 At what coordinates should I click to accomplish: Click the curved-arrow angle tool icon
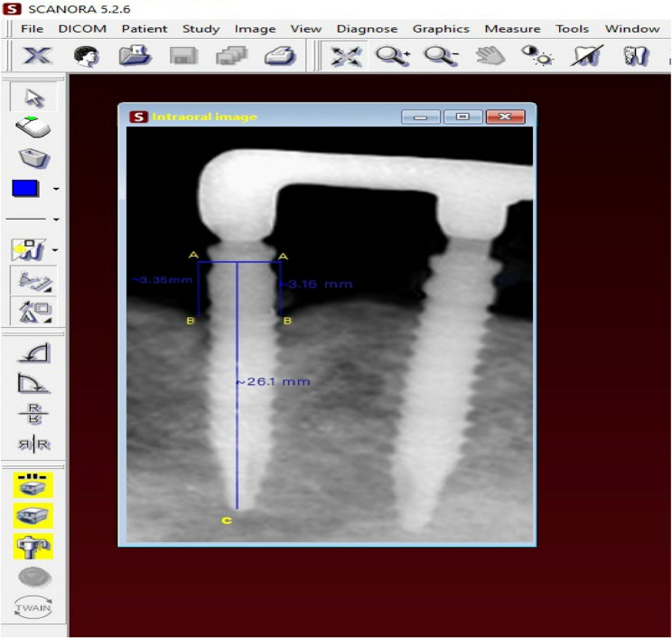33,383
